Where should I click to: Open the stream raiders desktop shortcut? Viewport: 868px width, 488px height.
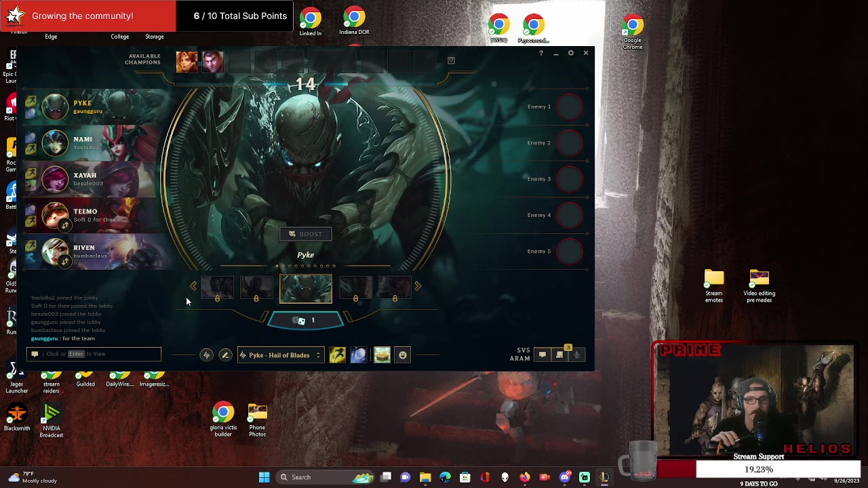pyautogui.click(x=52, y=382)
